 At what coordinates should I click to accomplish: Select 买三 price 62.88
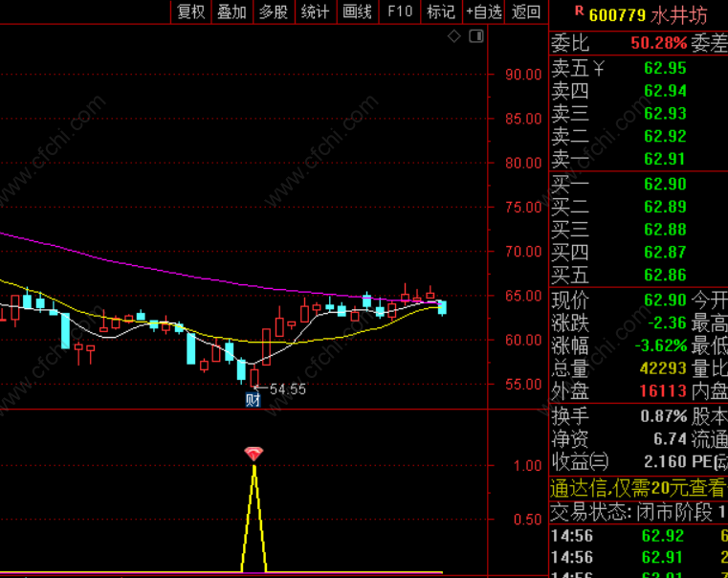click(665, 230)
